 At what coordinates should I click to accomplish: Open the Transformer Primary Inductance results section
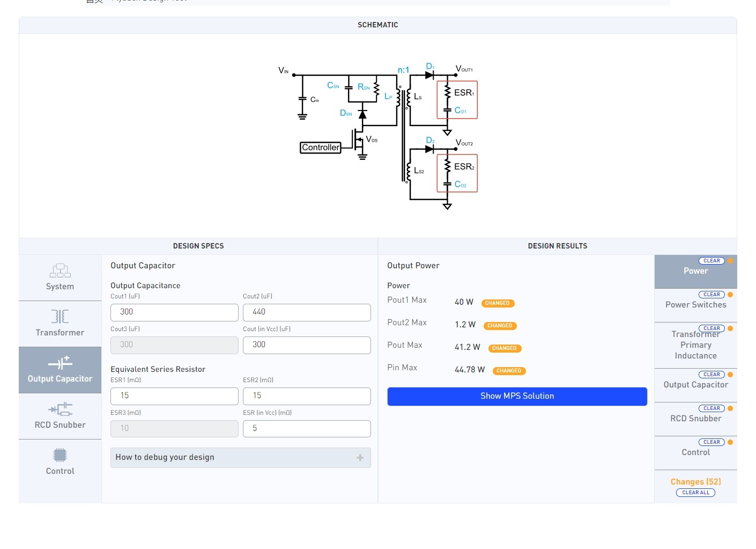(695, 345)
